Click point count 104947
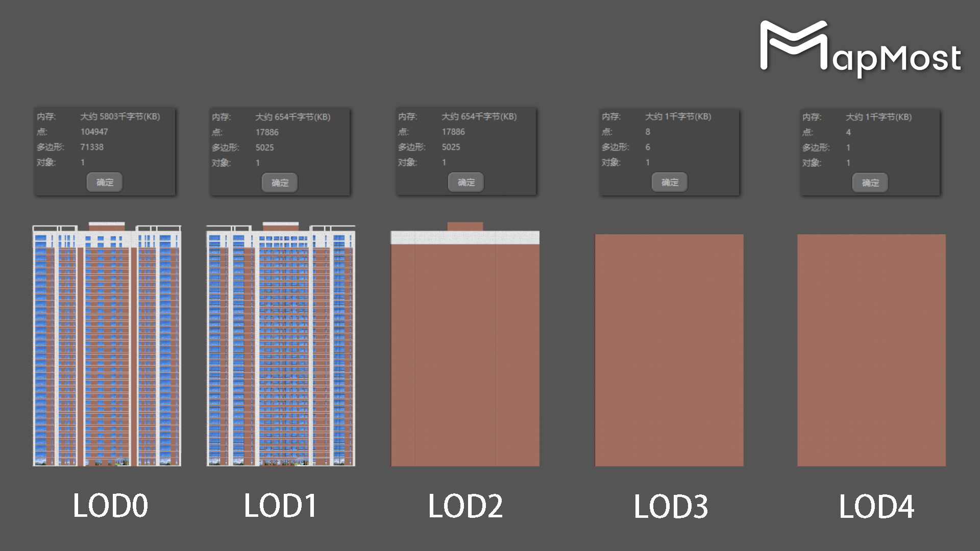 [94, 132]
